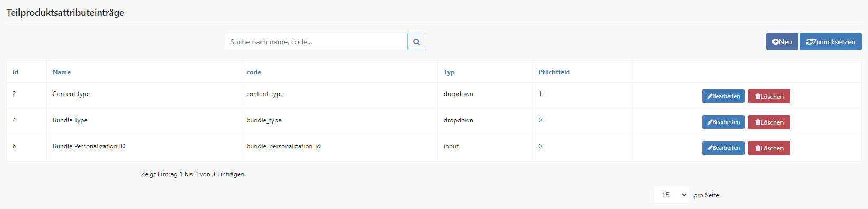Edit Bundle Personalization ID via Bearbeiten
Image resolution: width=868 pixels, height=209 pixels.
723,148
